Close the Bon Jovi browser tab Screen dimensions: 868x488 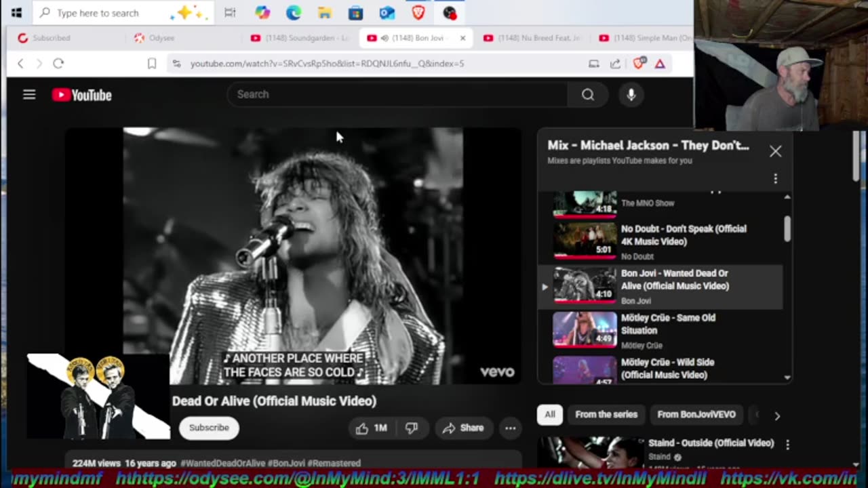[462, 38]
